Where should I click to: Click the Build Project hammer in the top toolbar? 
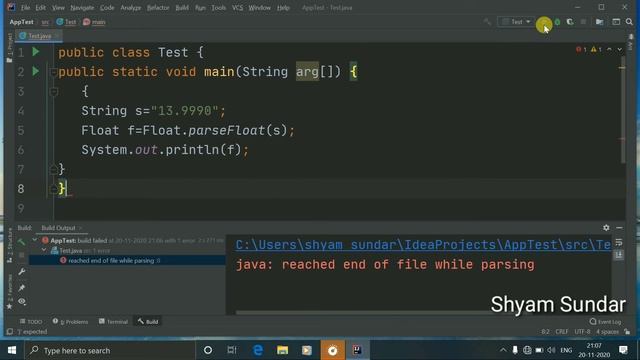(x=487, y=22)
